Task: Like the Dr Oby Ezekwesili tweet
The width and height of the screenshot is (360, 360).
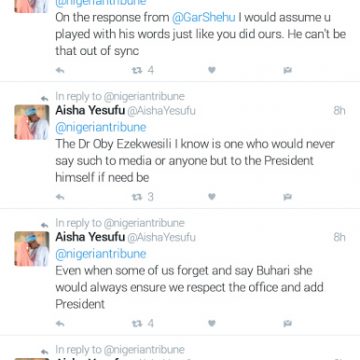Action: (212, 197)
